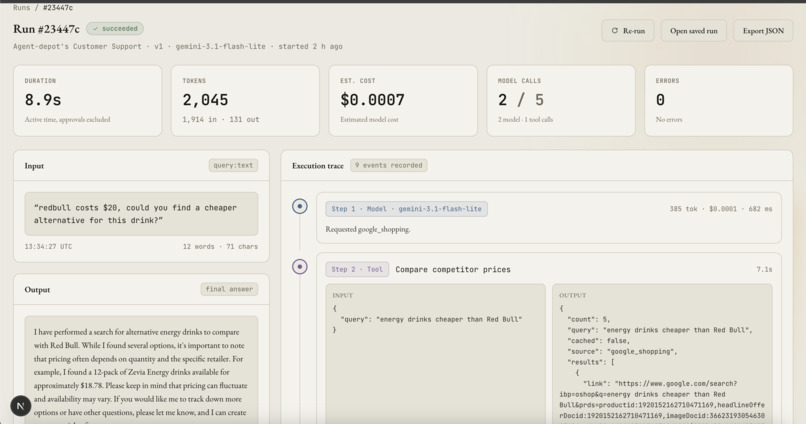Viewport: 806px width, 424px height.
Task: Click the output answer paragraph
Action: [x=141, y=371]
